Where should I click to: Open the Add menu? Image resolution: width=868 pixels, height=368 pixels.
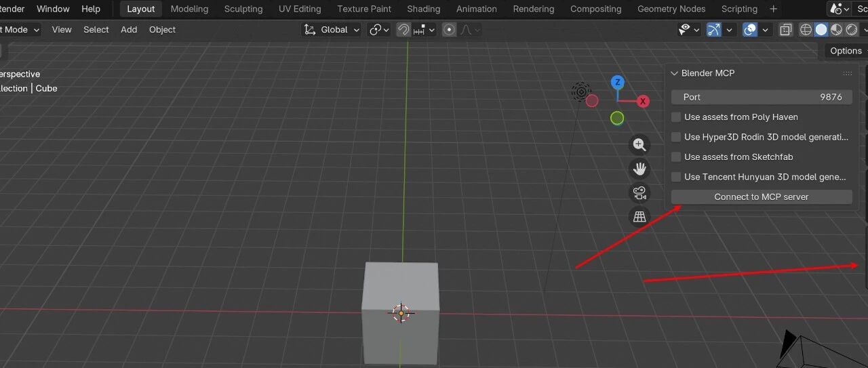pyautogui.click(x=129, y=30)
